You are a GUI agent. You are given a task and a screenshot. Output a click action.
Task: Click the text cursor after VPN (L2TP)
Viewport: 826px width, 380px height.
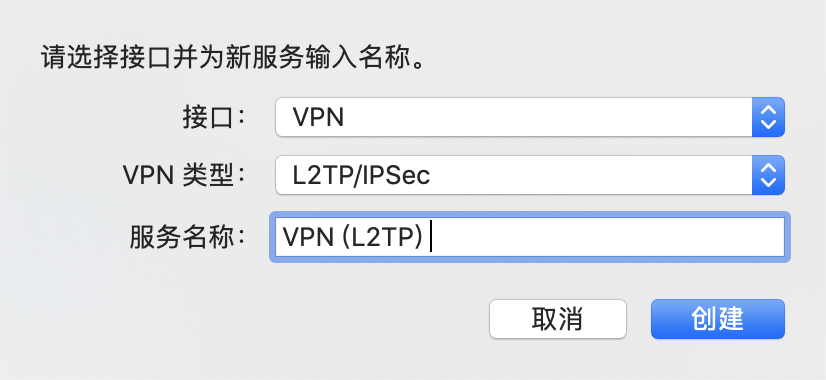(431, 238)
